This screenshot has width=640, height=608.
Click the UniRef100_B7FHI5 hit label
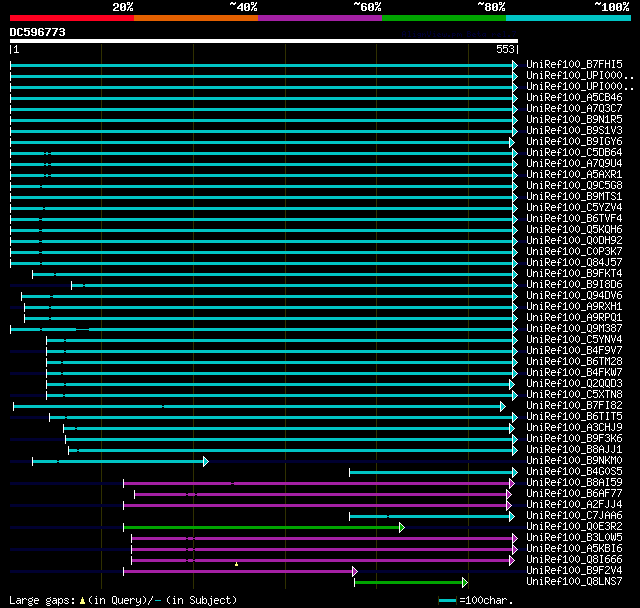pos(574,64)
